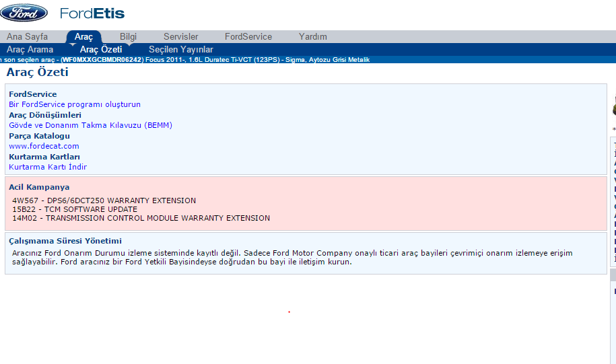This screenshot has height=364, width=616.
Task: Click the Ford oval logo
Action: click(x=24, y=13)
